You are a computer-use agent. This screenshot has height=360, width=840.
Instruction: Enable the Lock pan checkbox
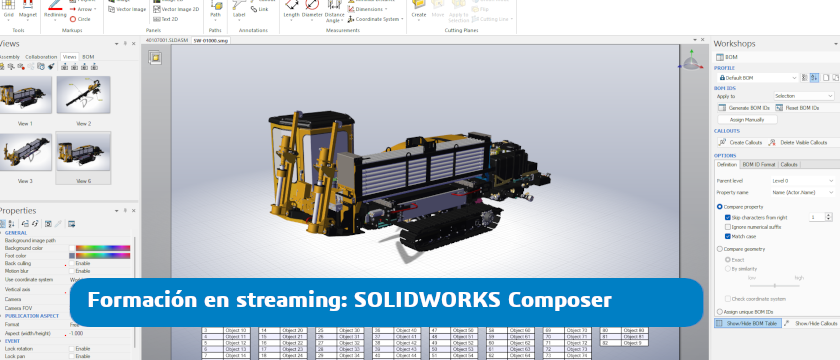point(72,356)
